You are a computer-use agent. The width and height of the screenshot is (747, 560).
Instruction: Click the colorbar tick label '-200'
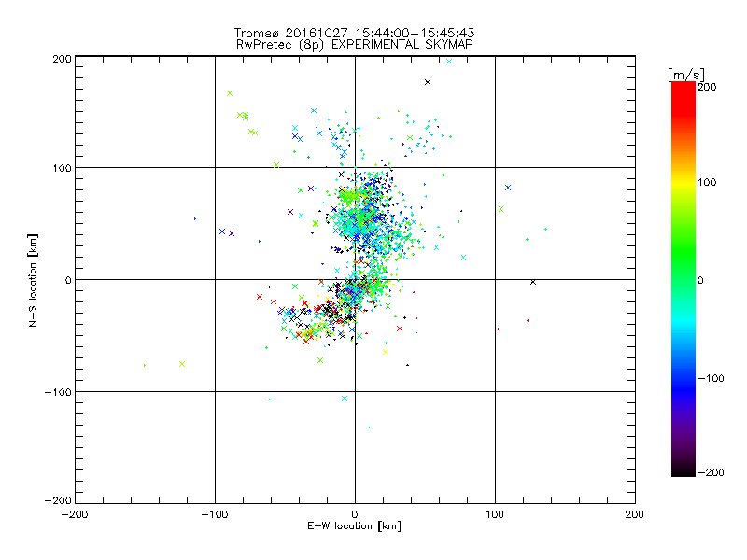(711, 472)
